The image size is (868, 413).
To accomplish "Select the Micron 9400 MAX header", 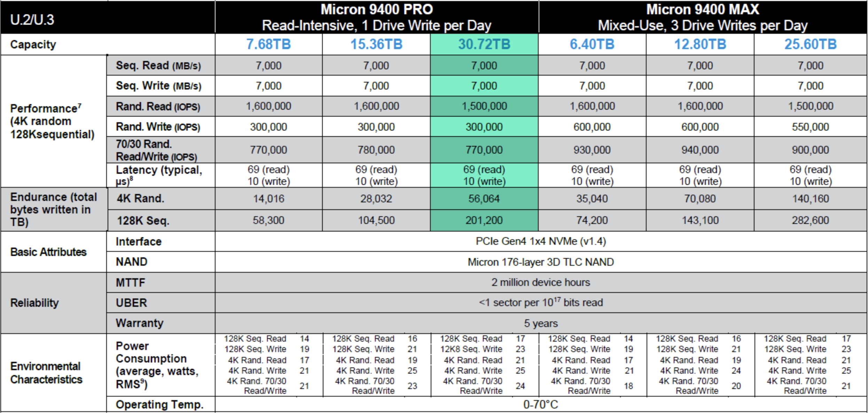I will pyautogui.click(x=703, y=17).
